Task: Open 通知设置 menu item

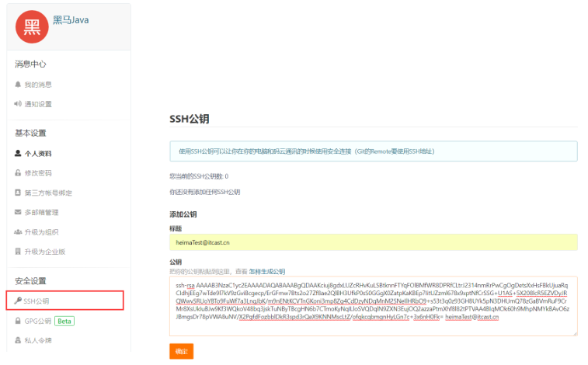Action: tap(38, 104)
